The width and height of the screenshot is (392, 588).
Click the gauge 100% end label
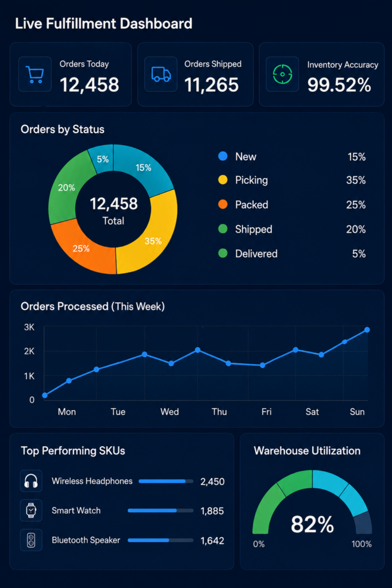pyautogui.click(x=361, y=544)
